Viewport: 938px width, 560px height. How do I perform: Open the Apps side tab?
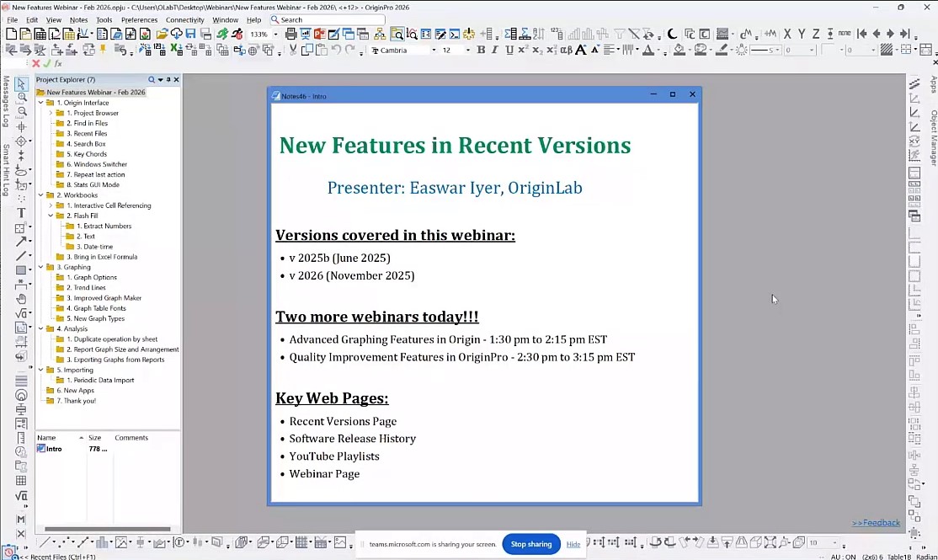pyautogui.click(x=933, y=84)
